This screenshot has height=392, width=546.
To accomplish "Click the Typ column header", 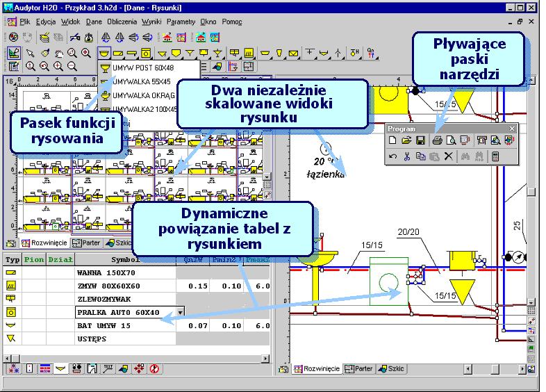I will [x=13, y=259].
